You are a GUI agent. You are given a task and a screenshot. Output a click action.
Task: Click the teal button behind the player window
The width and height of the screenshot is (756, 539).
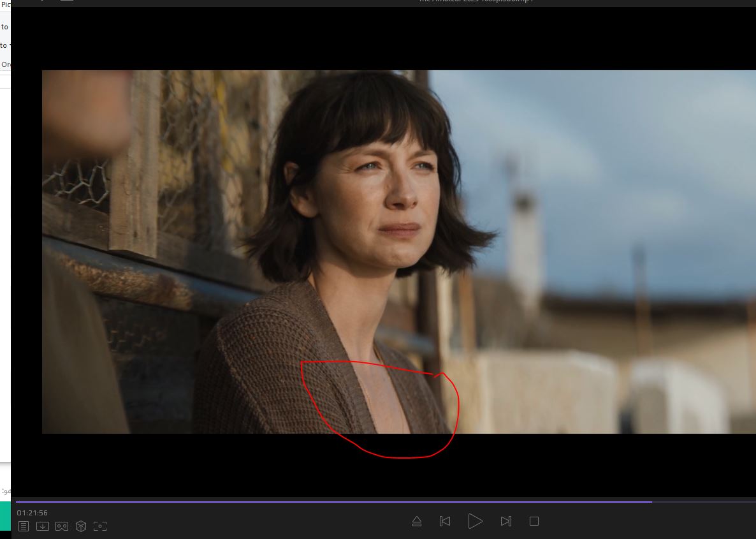coord(5,515)
